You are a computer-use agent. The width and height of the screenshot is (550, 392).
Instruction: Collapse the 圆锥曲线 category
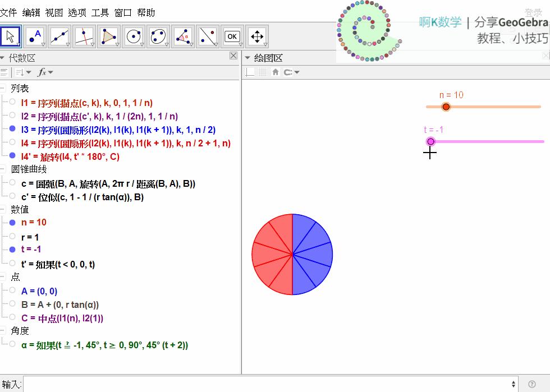pos(3,169)
